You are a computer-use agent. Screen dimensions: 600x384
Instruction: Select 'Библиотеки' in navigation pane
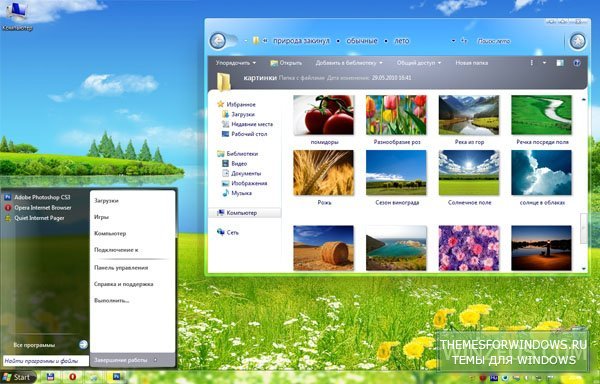[x=238, y=154]
